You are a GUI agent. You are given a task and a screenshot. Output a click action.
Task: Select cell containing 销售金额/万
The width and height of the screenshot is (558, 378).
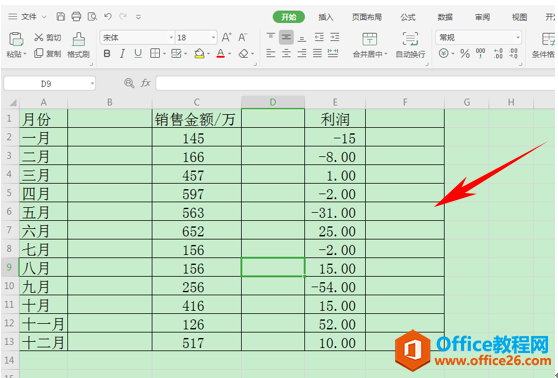tap(197, 119)
